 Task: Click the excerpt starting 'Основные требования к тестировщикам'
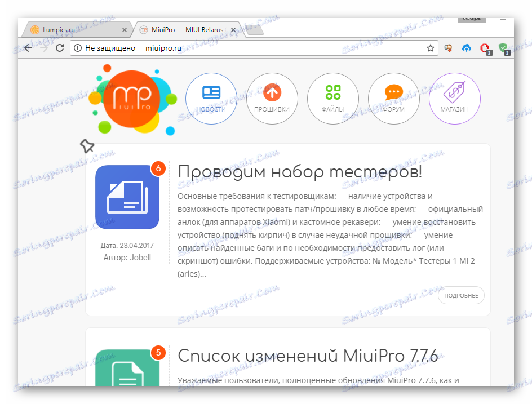pyautogui.click(x=330, y=235)
